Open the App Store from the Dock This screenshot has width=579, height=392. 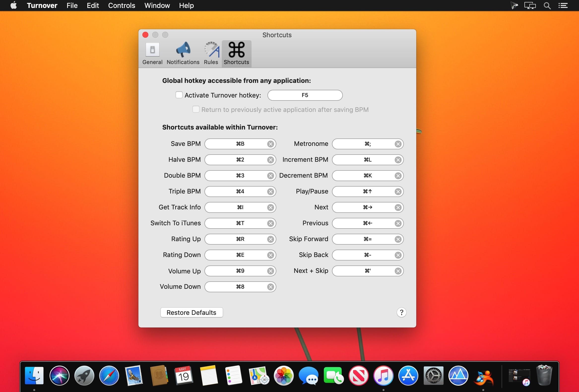tap(408, 376)
